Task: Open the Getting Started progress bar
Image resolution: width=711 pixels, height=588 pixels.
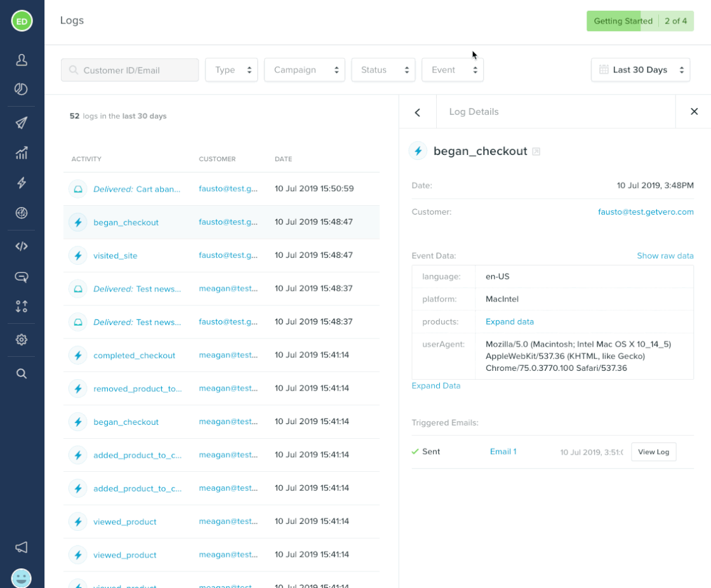Action: (x=639, y=21)
